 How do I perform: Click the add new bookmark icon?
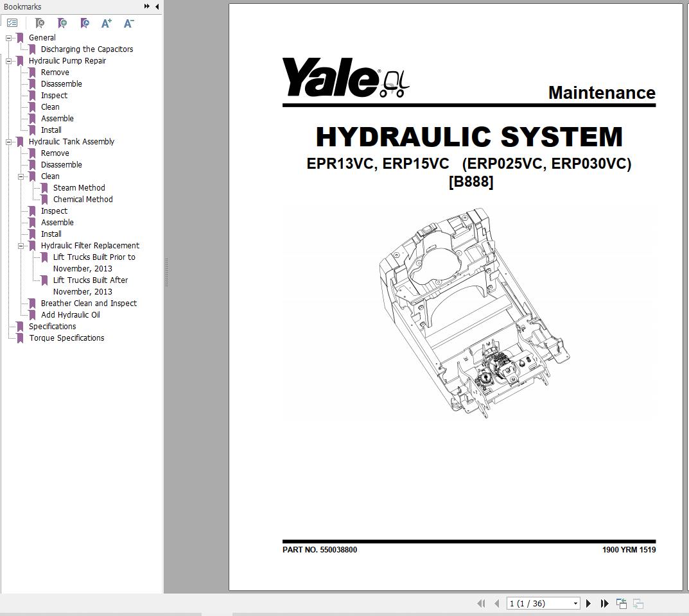(x=62, y=23)
